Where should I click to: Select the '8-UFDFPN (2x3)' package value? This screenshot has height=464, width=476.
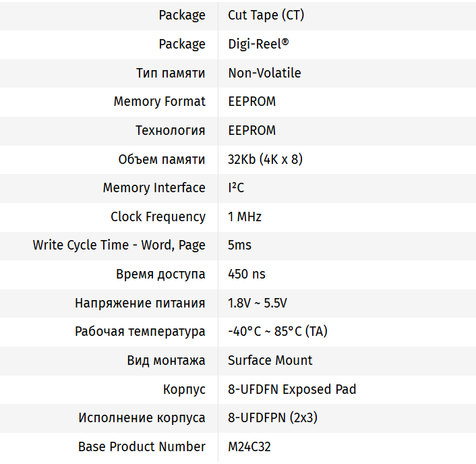[x=272, y=418]
